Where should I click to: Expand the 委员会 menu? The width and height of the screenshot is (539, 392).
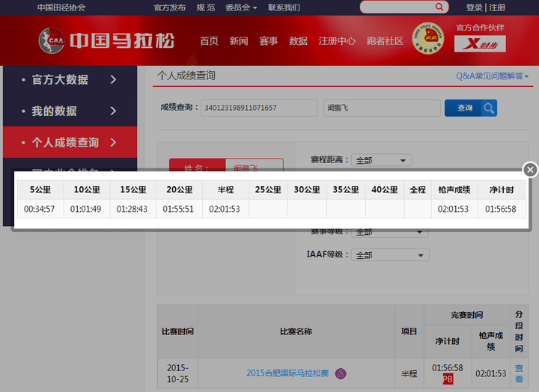click(241, 7)
